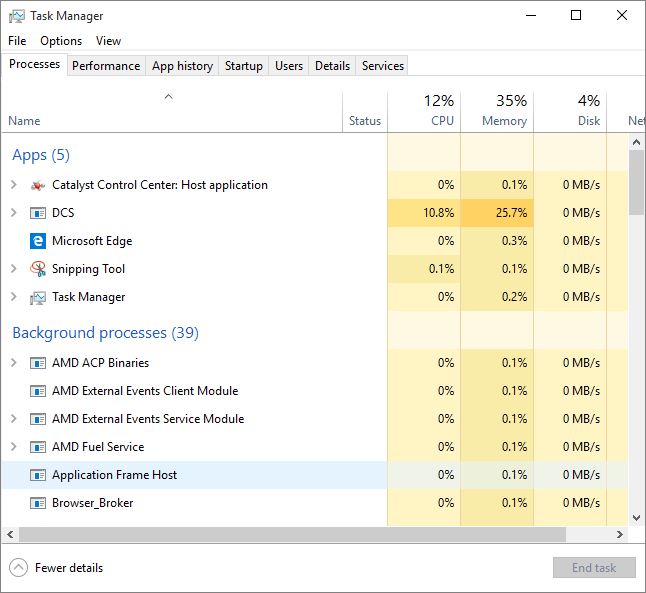This screenshot has height=593, width=646.
Task: Click the Task Manager title bar icon
Action: tap(16, 16)
